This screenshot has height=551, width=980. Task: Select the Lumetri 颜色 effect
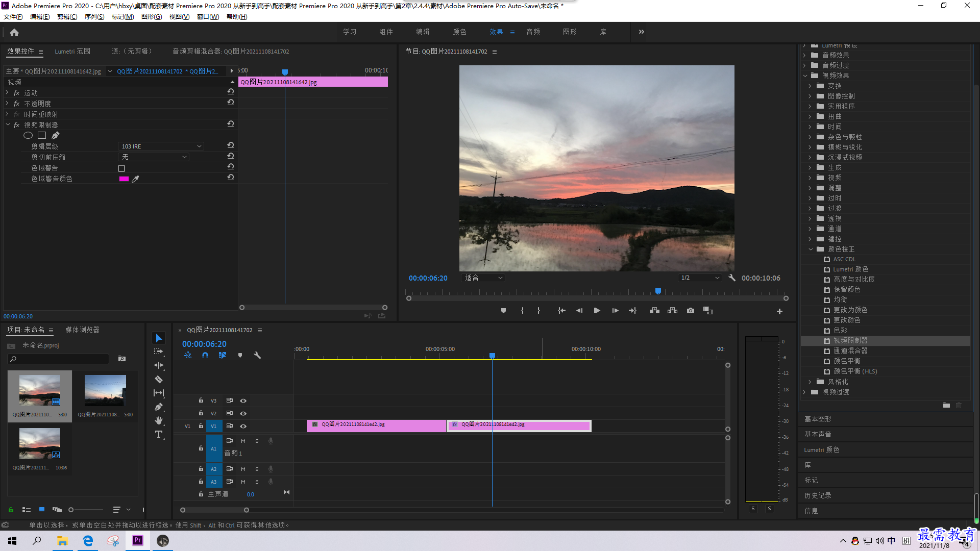850,269
